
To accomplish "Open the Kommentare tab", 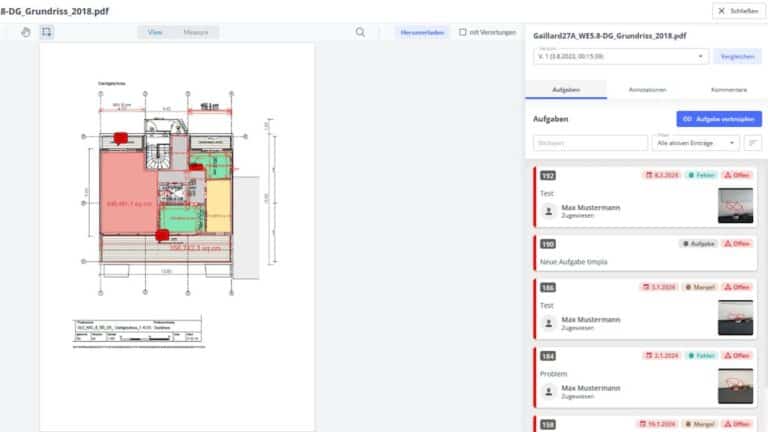I will coord(728,89).
